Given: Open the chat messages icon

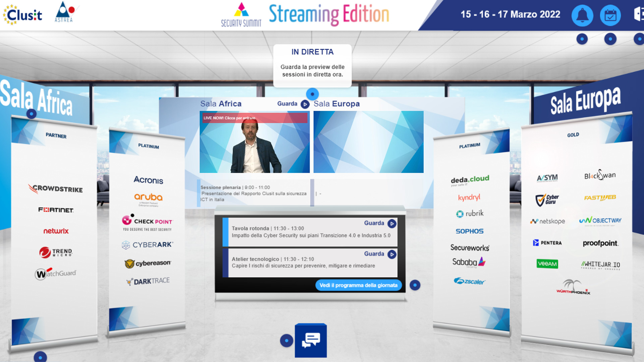Looking at the screenshot, I should click(311, 340).
